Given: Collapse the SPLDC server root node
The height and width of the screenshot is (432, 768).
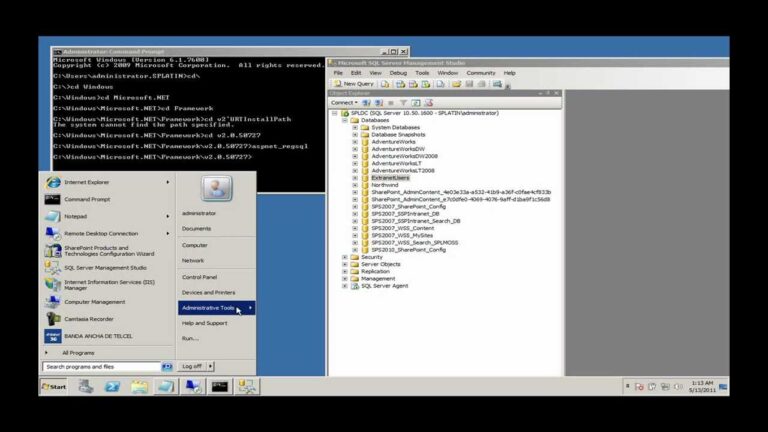Looking at the screenshot, I should (335, 113).
